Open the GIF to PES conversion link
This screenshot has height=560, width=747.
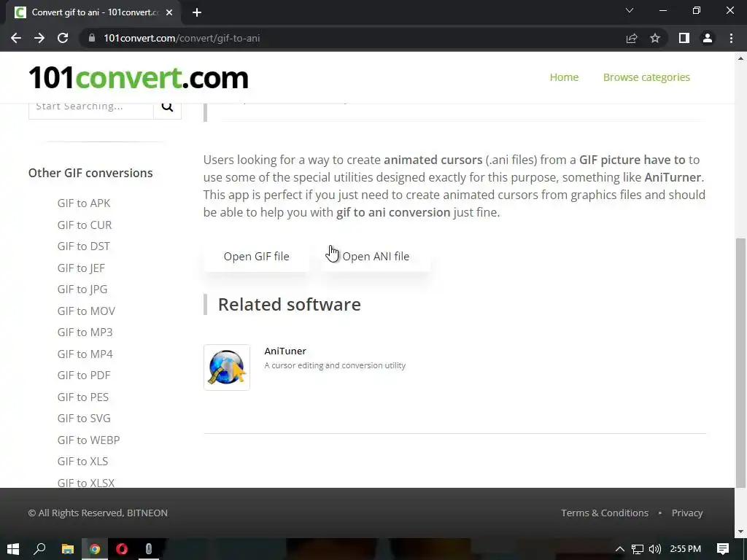83,397
